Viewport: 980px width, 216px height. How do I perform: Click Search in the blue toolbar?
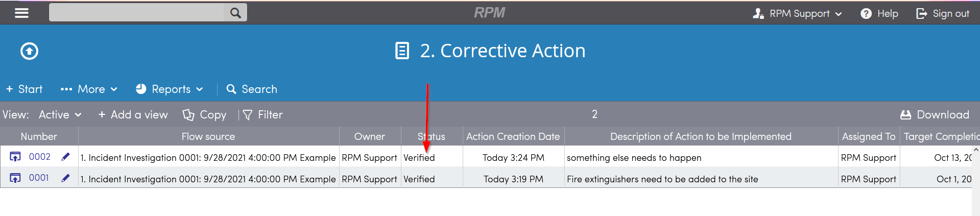(252, 89)
